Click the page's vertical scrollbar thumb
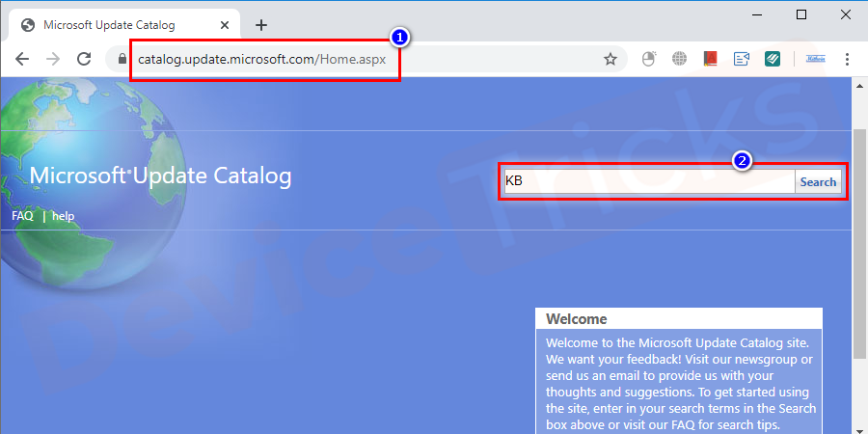The image size is (868, 434). tap(859, 244)
